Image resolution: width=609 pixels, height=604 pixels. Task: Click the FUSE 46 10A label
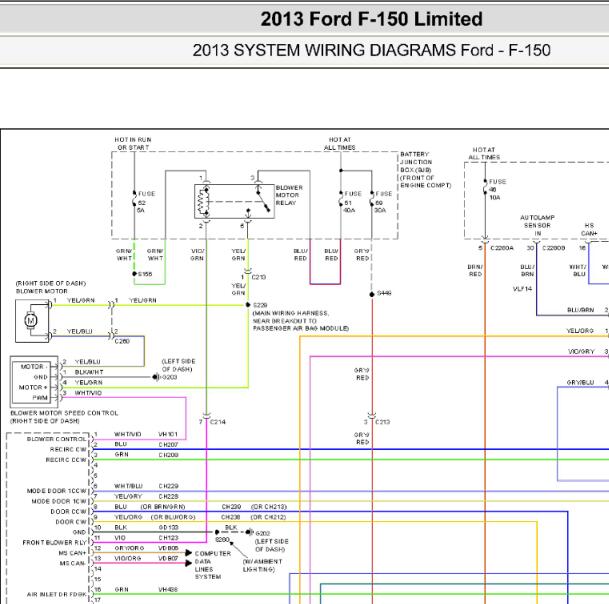pos(497,190)
